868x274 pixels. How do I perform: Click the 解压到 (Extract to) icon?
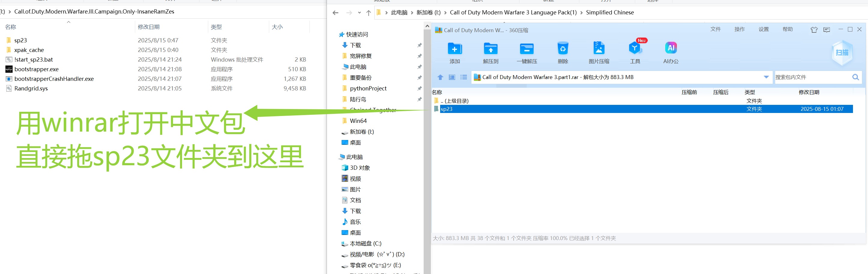click(x=491, y=49)
